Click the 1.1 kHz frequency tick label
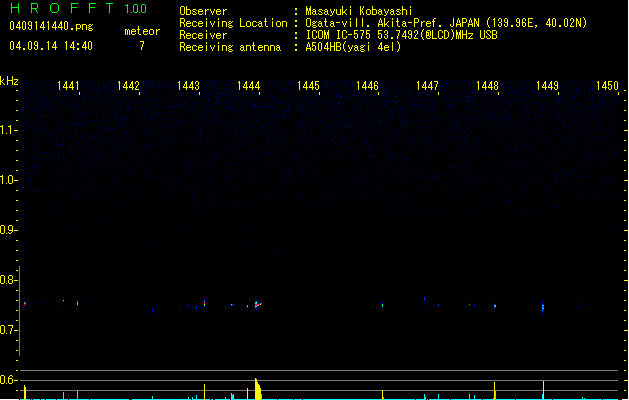This screenshot has height=400, width=629. [x=8, y=130]
